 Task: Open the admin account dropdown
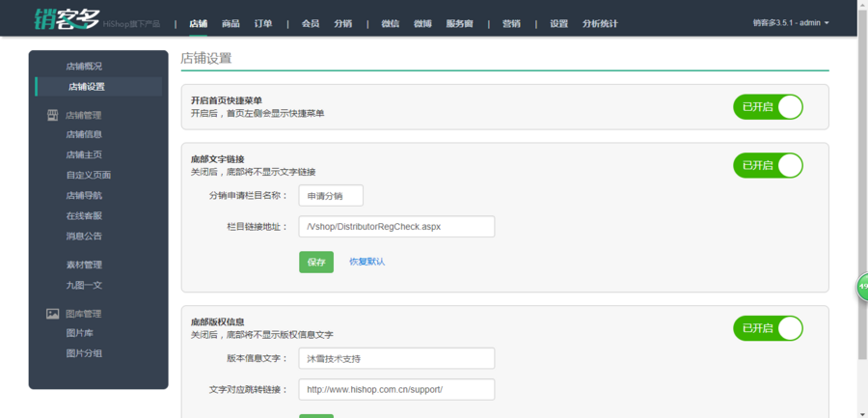click(791, 23)
